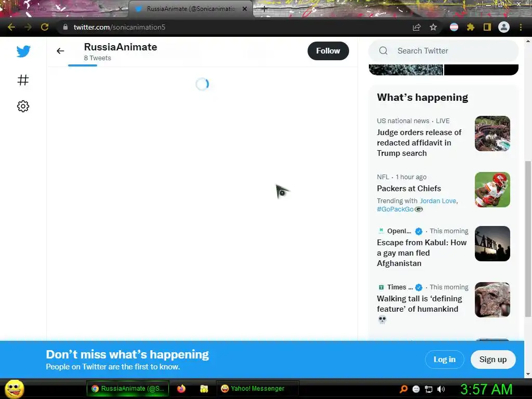The width and height of the screenshot is (532, 399).
Task: Click the lock site info icon
Action: [65, 27]
